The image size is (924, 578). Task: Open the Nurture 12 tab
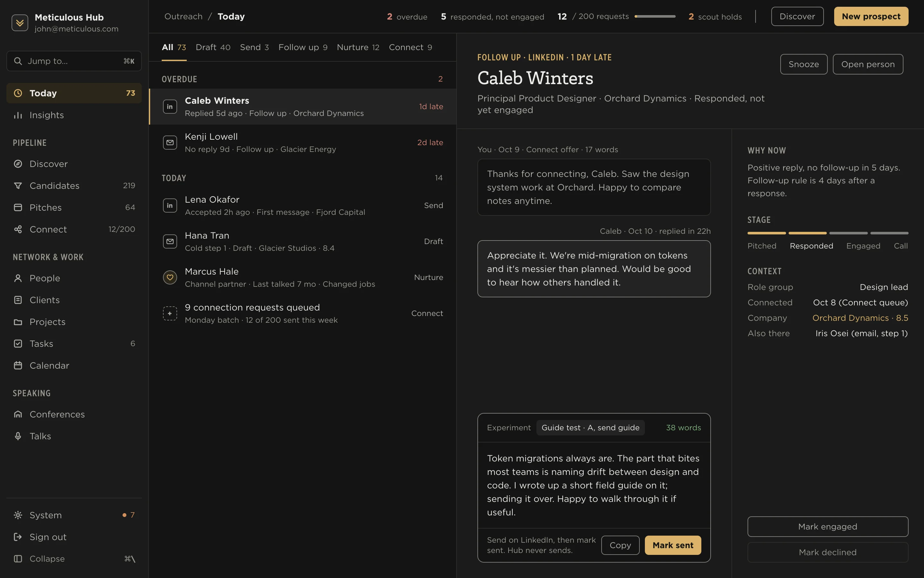358,47
